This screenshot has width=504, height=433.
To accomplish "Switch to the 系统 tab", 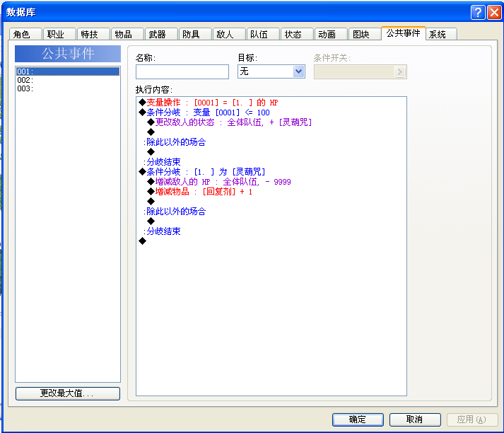I will 441,34.
